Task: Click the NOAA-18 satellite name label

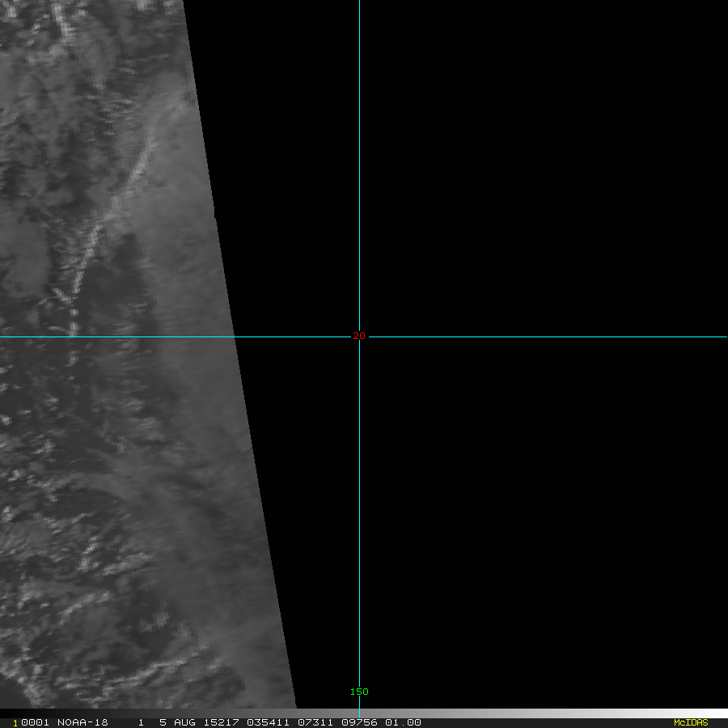Action: pos(83,722)
